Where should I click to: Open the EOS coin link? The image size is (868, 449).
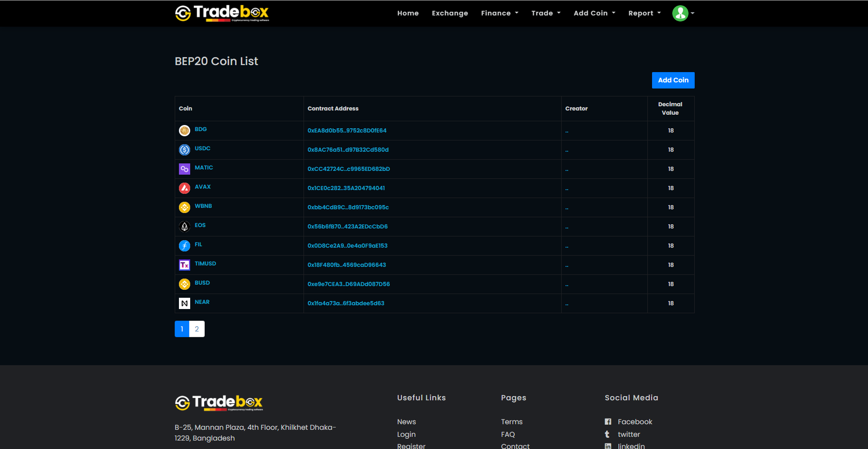[x=200, y=225]
